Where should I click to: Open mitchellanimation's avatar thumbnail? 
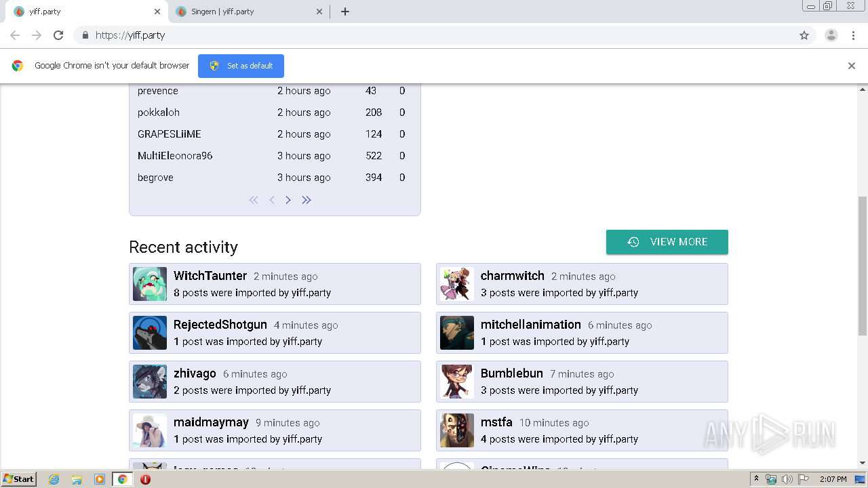click(457, 333)
